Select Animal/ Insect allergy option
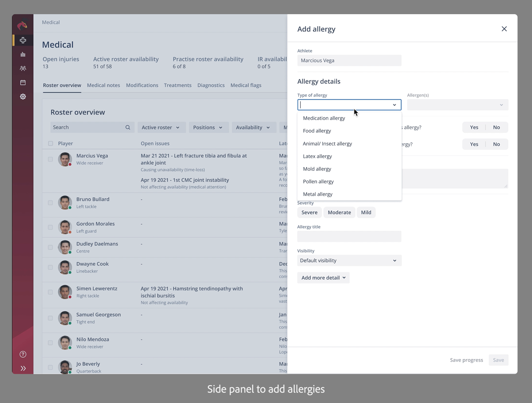Viewport: 532px width, 403px height. 349,144
